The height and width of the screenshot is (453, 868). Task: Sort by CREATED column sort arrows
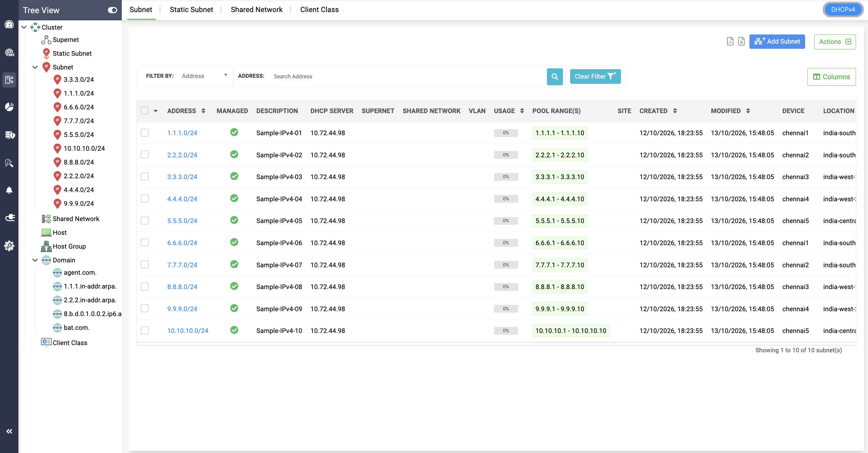pos(675,111)
